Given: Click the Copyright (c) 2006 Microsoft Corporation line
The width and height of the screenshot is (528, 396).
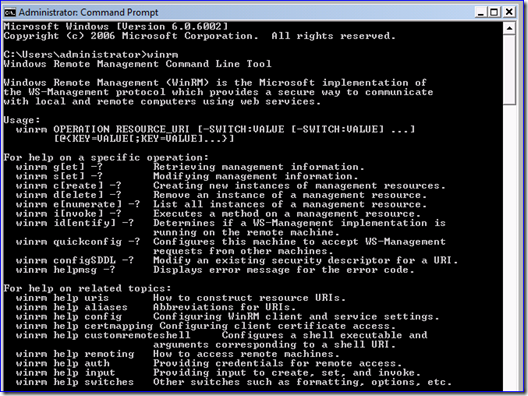Looking at the screenshot, I should (x=200, y=36).
